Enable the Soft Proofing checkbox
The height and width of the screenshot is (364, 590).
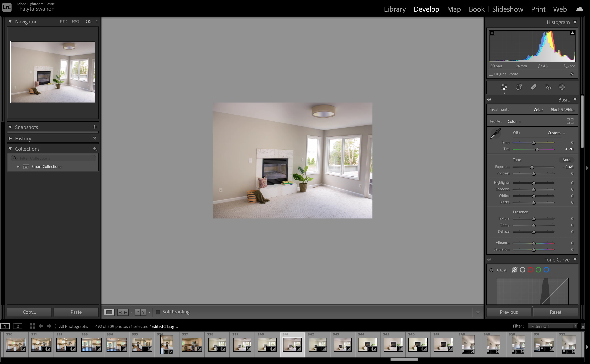pos(158,312)
